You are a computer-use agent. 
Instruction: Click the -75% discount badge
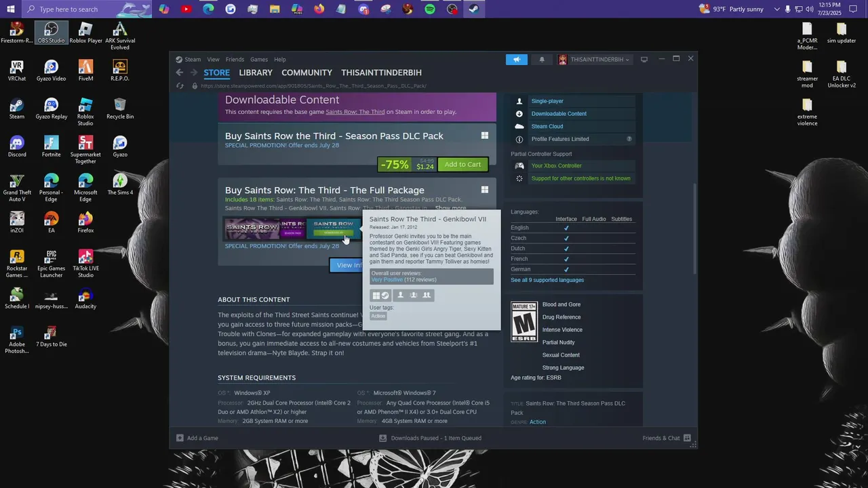[395, 164]
